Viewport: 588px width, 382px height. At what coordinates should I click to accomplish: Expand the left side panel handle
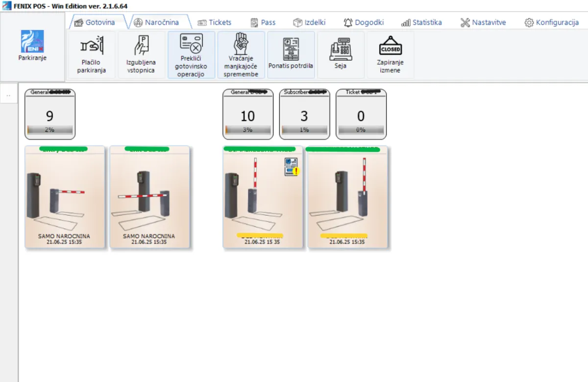(x=9, y=95)
